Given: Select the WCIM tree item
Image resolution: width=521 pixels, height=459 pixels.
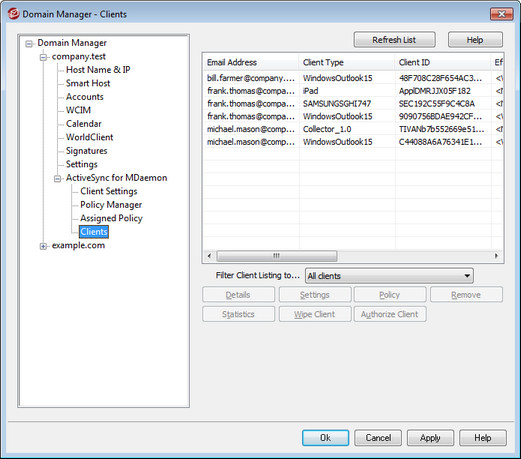Looking at the screenshot, I should click(78, 110).
